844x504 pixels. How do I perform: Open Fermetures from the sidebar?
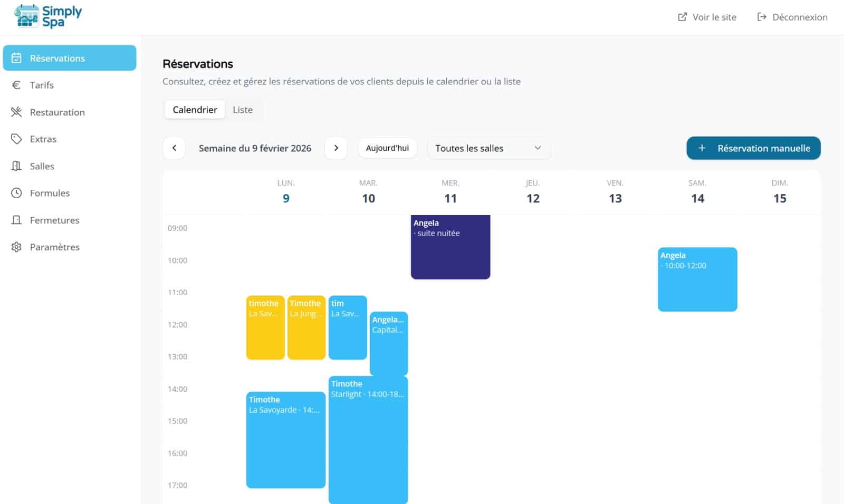[16, 220]
